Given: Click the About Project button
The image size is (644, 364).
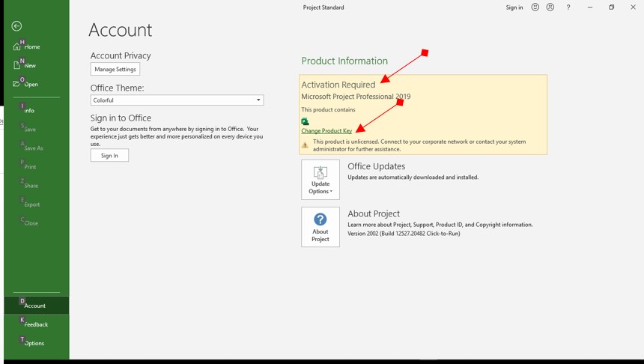Looking at the screenshot, I should click(x=321, y=227).
